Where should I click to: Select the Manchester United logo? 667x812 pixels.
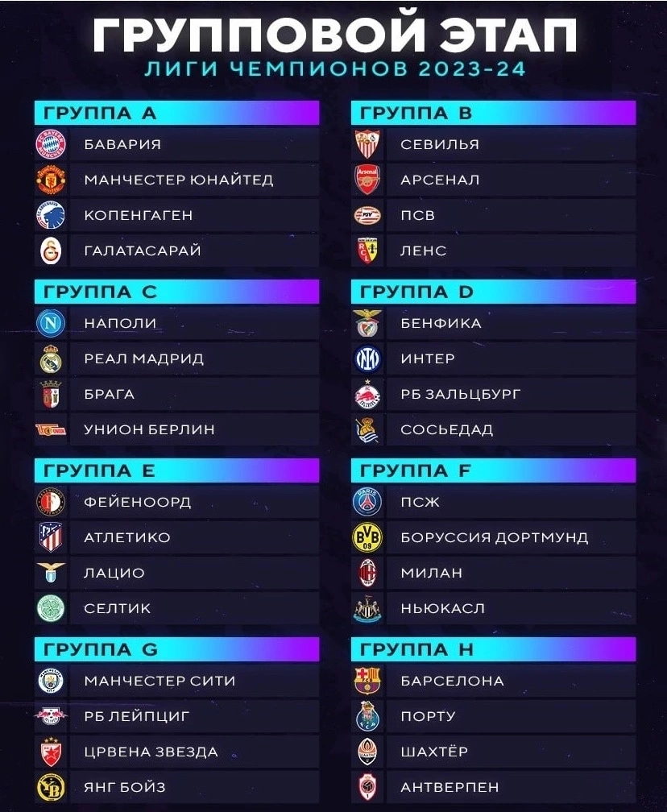tap(51, 180)
